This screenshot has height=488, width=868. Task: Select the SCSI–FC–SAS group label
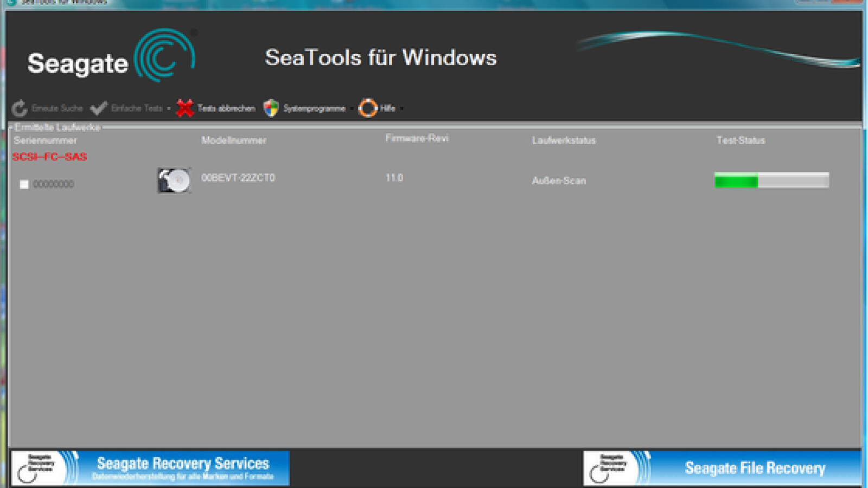point(49,157)
